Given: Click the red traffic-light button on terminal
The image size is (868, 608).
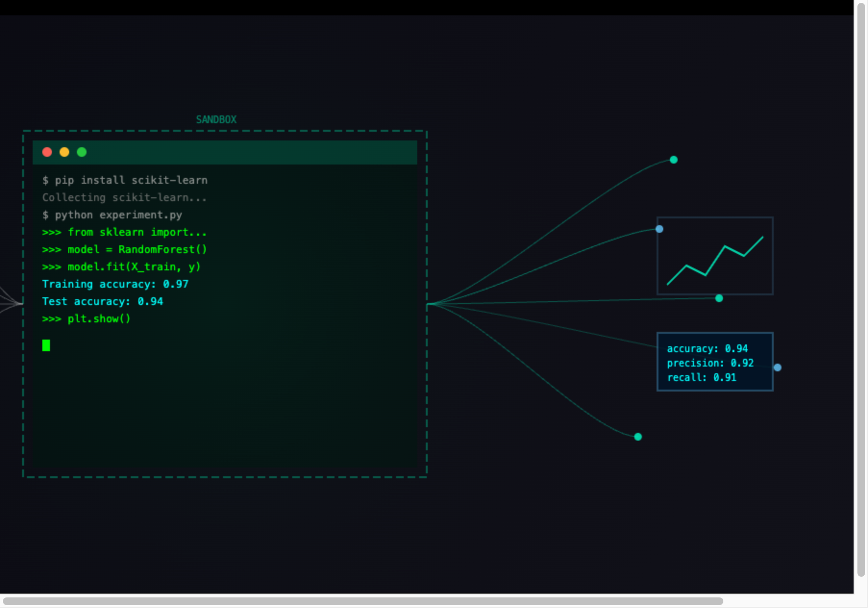Looking at the screenshot, I should pyautogui.click(x=47, y=152).
